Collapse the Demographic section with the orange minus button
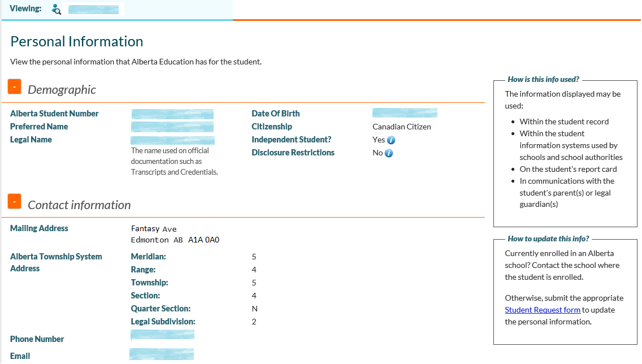 15,87
